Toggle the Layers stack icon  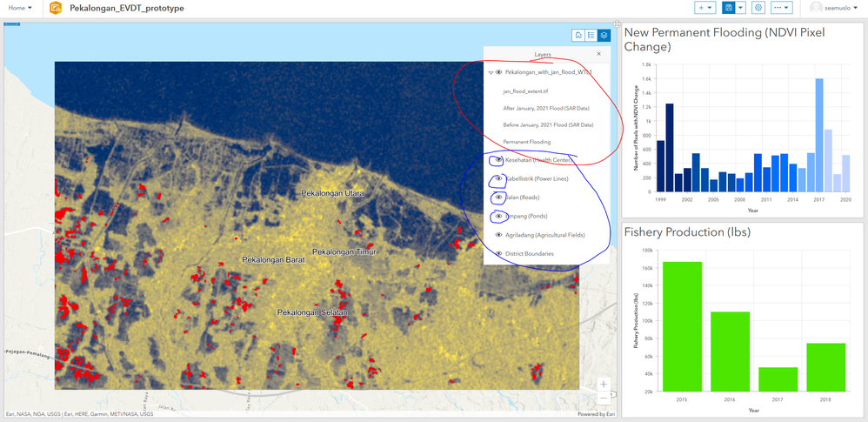point(604,36)
